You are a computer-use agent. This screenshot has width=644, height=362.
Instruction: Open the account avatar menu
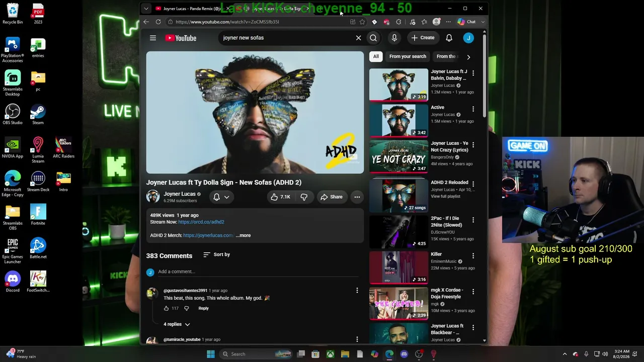(x=468, y=38)
